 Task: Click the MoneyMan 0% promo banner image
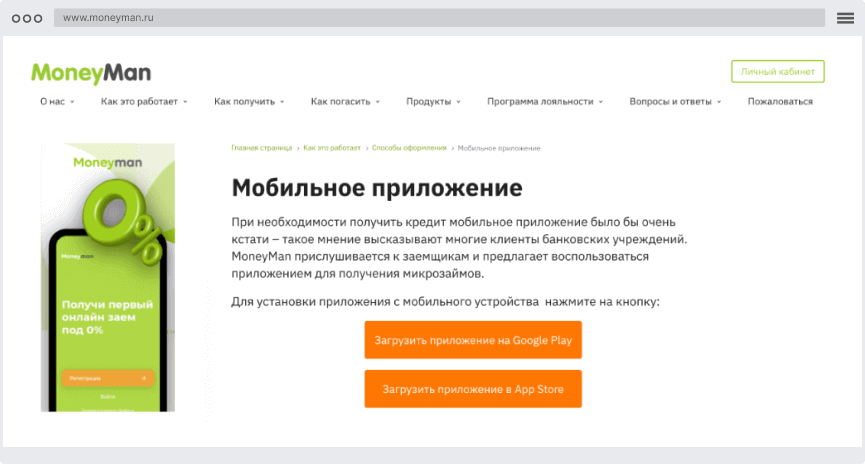(108, 278)
